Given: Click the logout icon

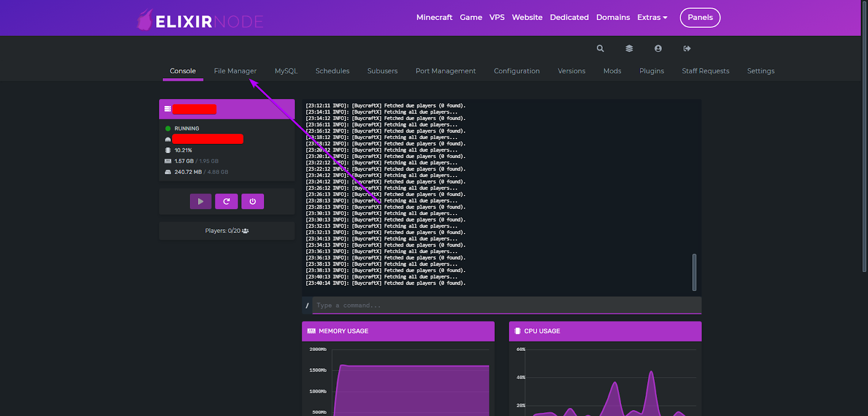Looking at the screenshot, I should coord(687,48).
